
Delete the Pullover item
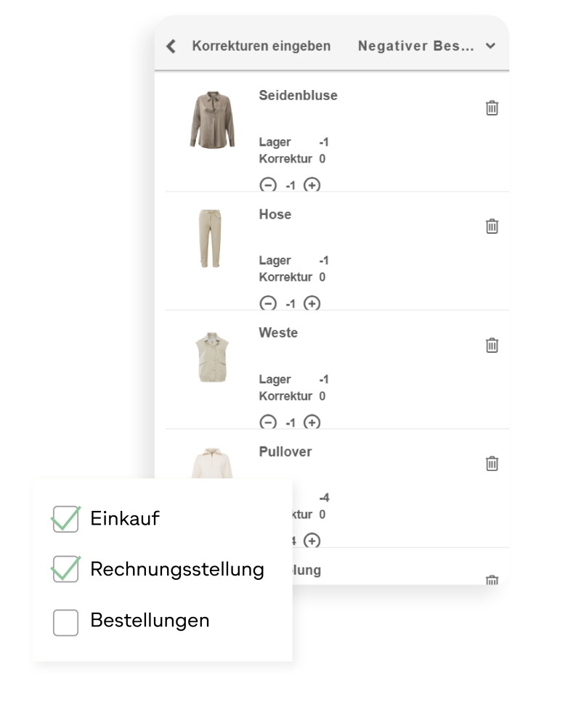click(x=492, y=463)
